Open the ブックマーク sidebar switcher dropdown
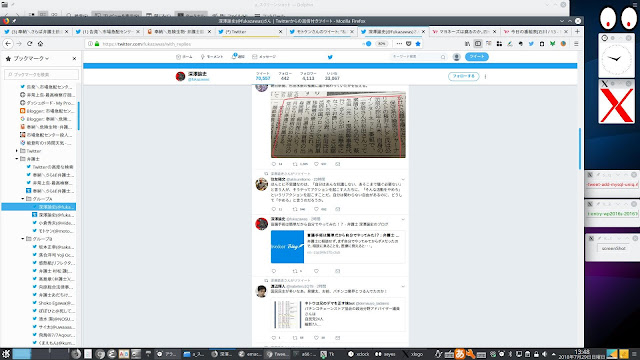 (27, 59)
